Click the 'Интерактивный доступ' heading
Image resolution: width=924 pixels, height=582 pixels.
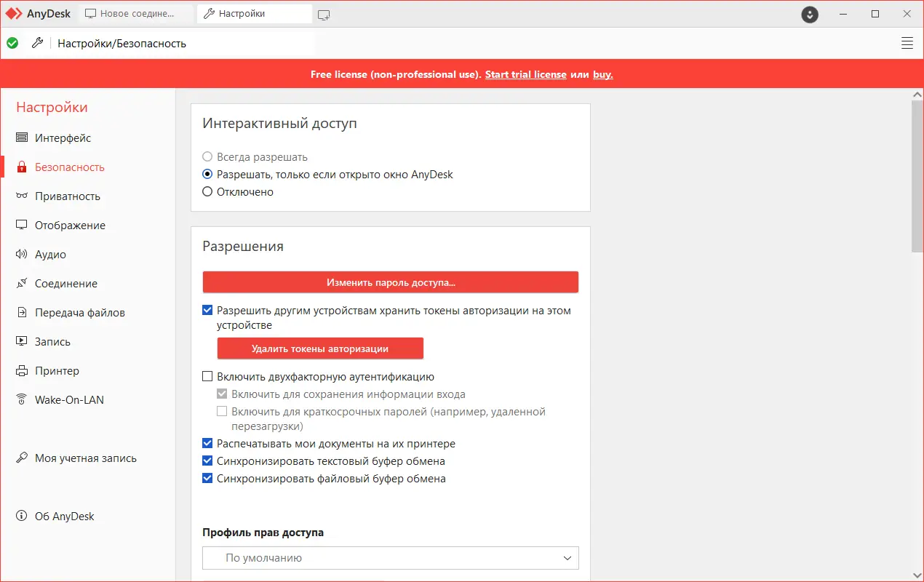[280, 124]
